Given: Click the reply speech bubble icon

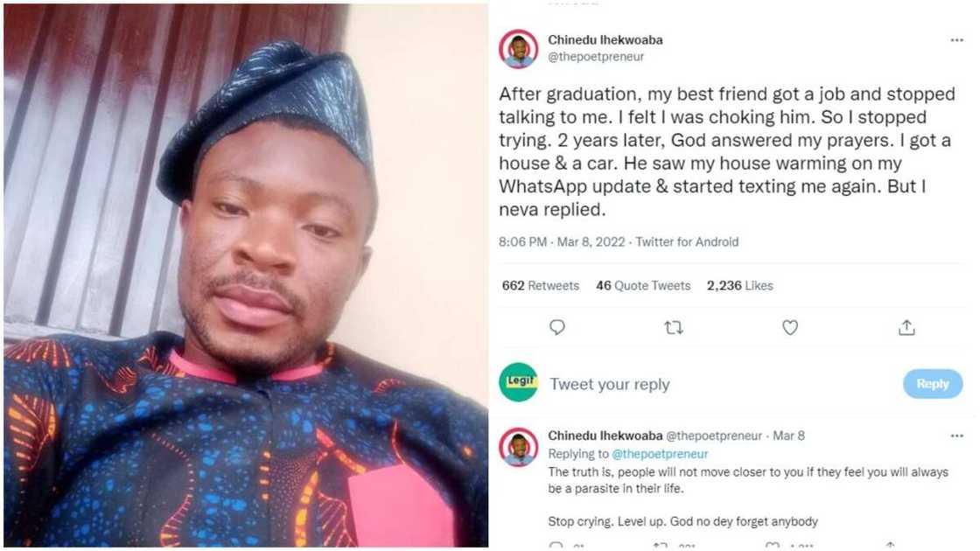Looking at the screenshot, I should click(557, 327).
